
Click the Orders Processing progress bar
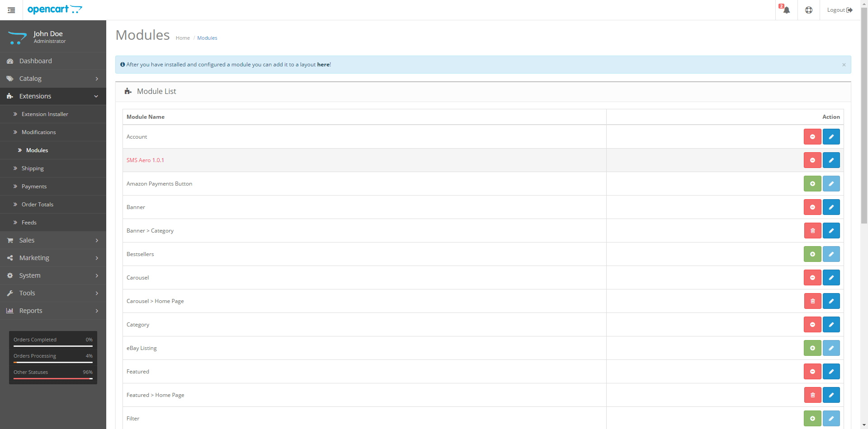53,362
